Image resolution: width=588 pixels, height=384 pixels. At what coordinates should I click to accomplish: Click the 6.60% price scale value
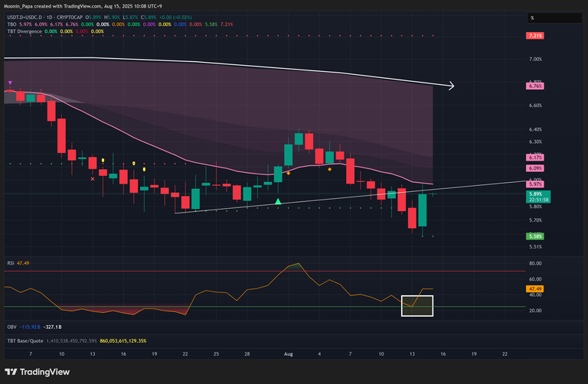point(535,106)
